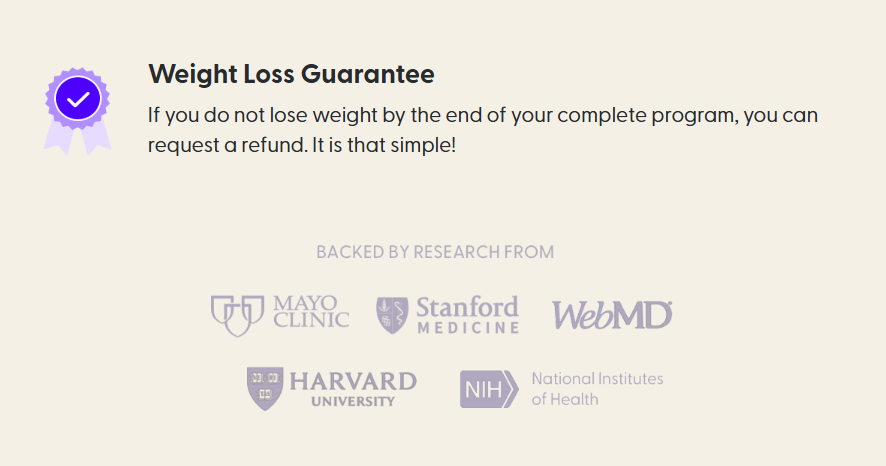Click the WebMD logo
Viewport: 886px width, 466px height.
coord(612,316)
